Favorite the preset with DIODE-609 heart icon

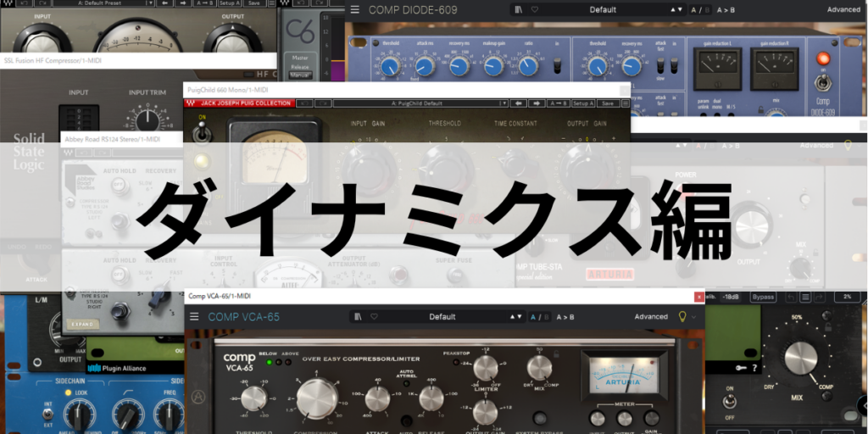(x=534, y=9)
